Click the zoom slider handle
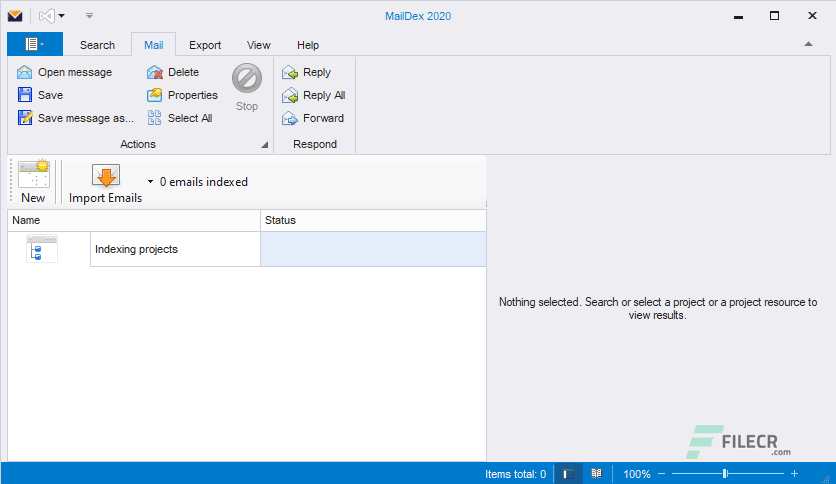The image size is (836, 484). [725, 474]
